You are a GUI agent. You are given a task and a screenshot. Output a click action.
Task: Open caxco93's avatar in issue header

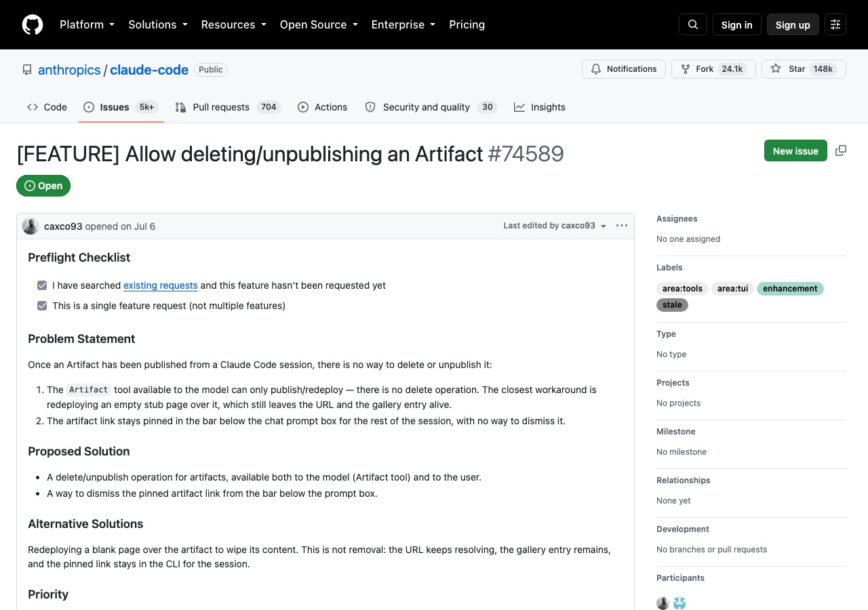[x=31, y=226]
